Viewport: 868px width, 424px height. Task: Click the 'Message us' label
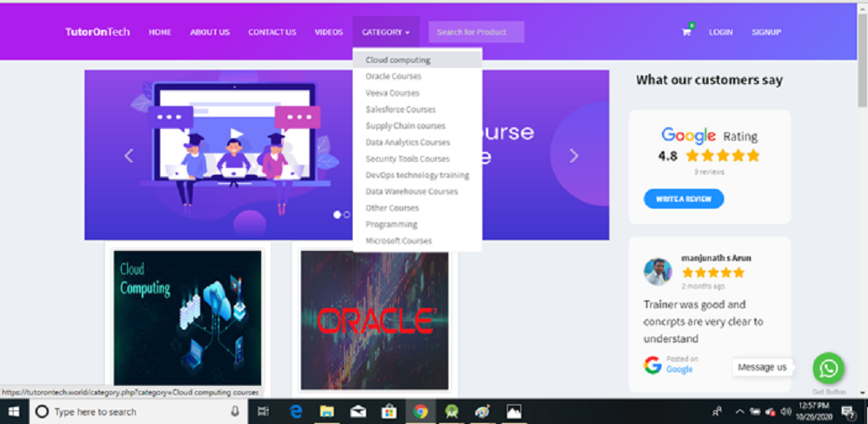tap(762, 367)
